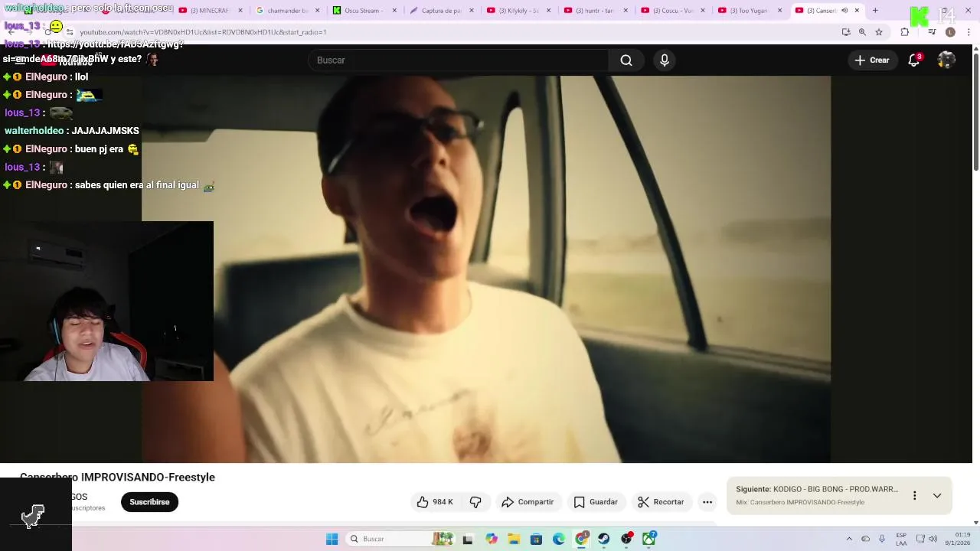The height and width of the screenshot is (551, 980).
Task: Open the Siguiente mix options menu
Action: [x=914, y=496]
